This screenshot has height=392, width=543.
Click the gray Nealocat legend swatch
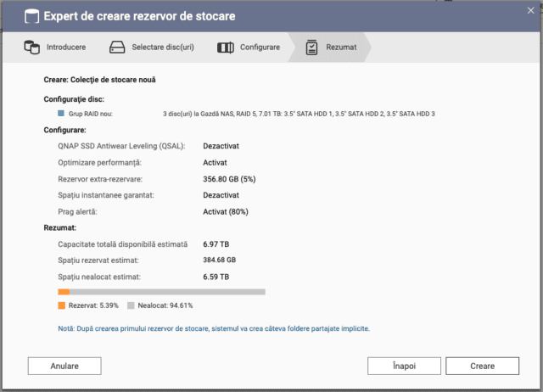[x=131, y=305]
